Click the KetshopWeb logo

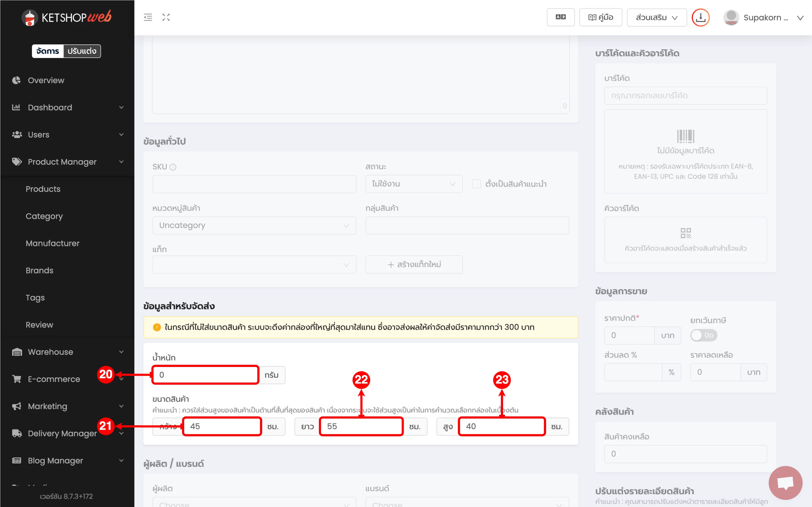[x=66, y=17]
